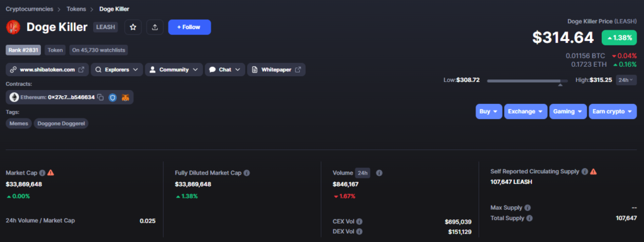Follow Doge Killer
This screenshot has width=644, height=242.
(189, 27)
